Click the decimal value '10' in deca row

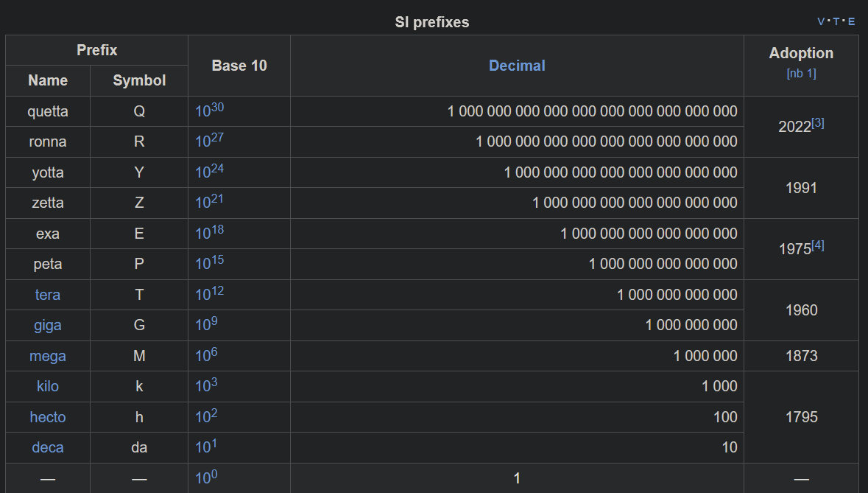(x=730, y=447)
